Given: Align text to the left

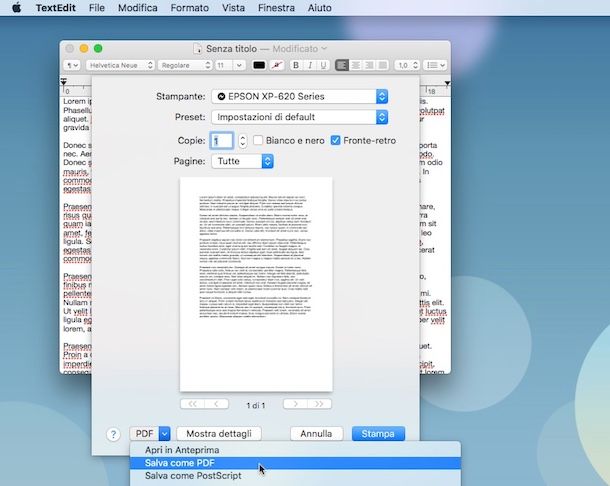Looking at the screenshot, I should [342, 65].
